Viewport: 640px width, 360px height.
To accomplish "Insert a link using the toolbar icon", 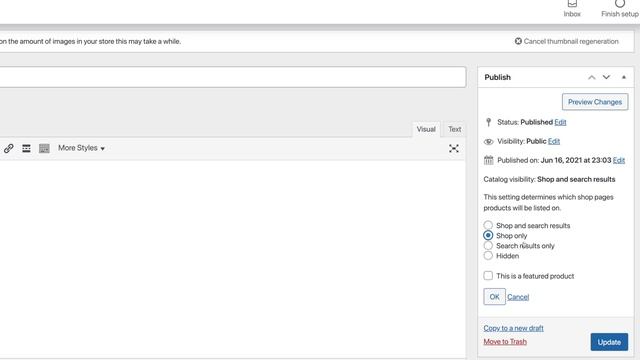I will pos(9,148).
